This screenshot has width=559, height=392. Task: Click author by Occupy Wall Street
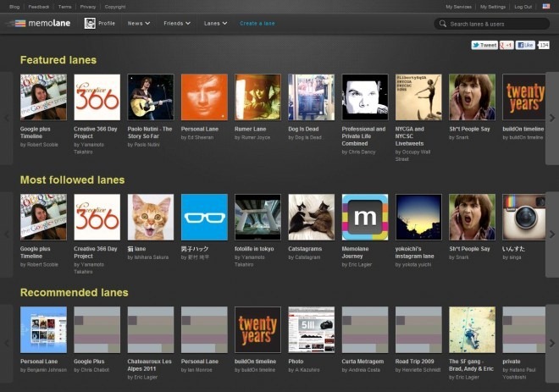click(412, 156)
